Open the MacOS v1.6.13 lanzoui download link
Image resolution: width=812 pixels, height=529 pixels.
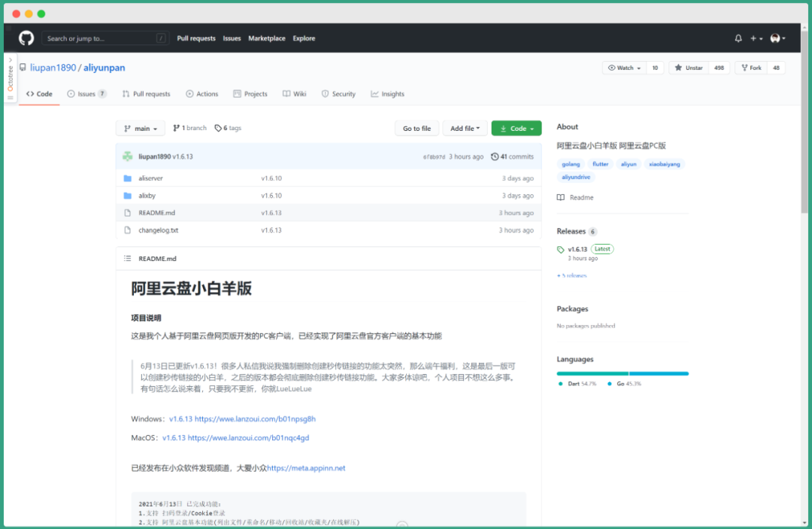point(235,438)
